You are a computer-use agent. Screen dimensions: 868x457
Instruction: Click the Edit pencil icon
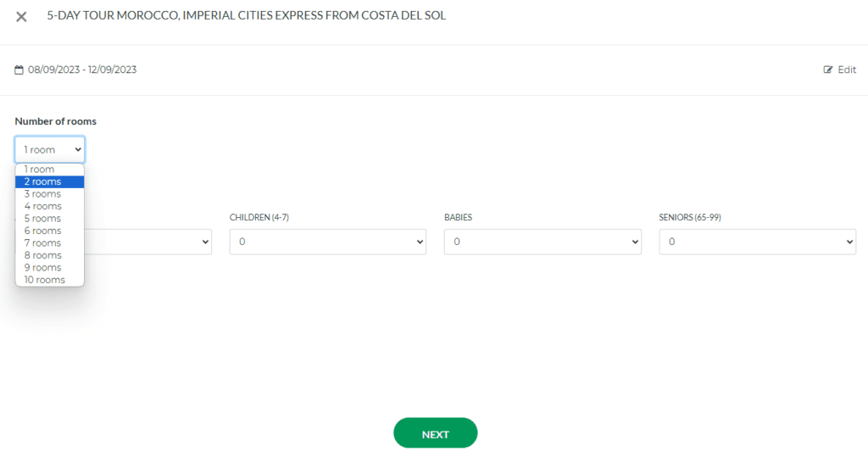[x=828, y=70]
